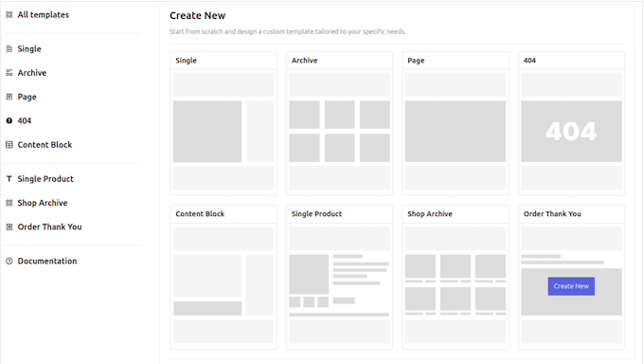Choose the Single template card preview
Viewport: 644px width, 364px height.
tap(224, 131)
